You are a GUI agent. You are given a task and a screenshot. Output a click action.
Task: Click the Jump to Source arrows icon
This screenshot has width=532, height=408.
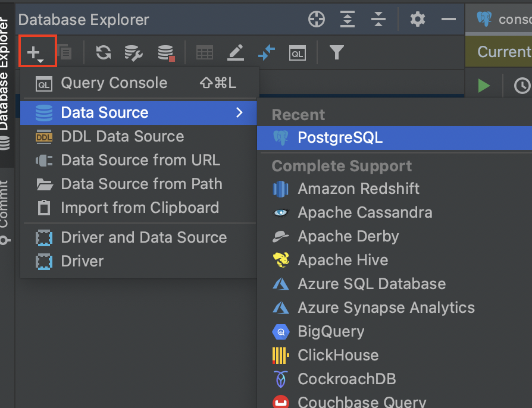tap(267, 52)
